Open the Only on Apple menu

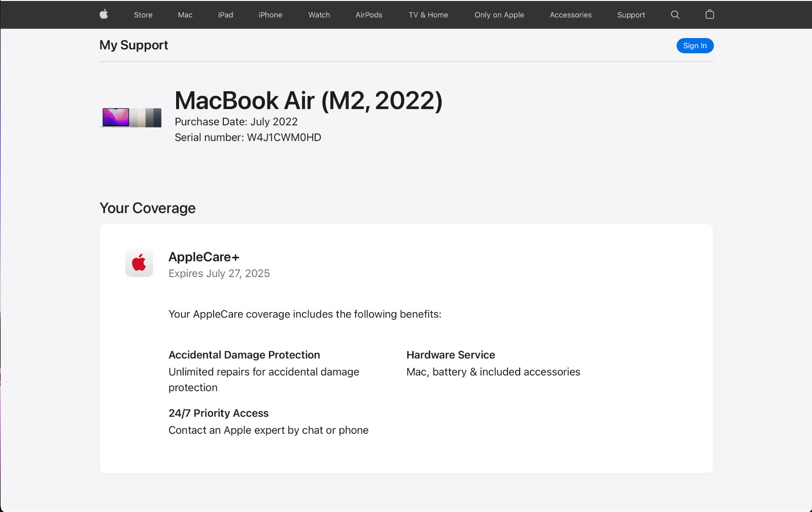pos(499,15)
